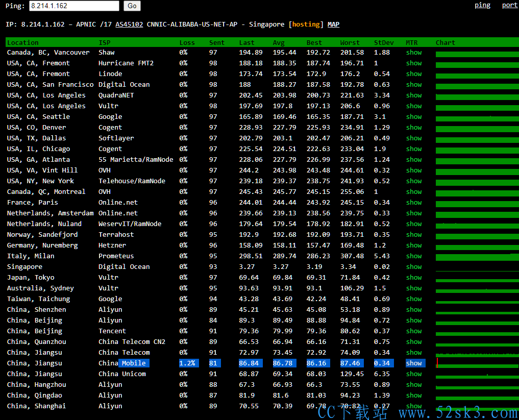The height and width of the screenshot is (420, 519).
Task: Show MTR for Hangzhou Aliyun row
Action: click(x=414, y=385)
